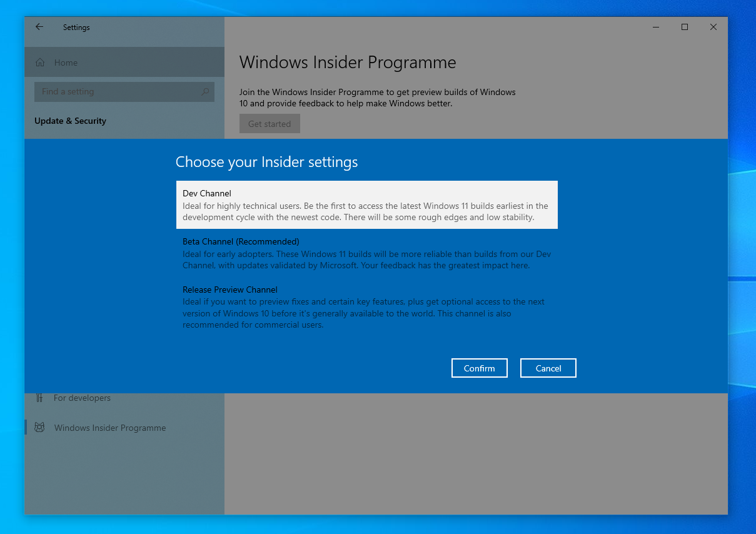Viewport: 756px width, 534px height.
Task: Click the magnifier icon in search box
Action: click(205, 92)
